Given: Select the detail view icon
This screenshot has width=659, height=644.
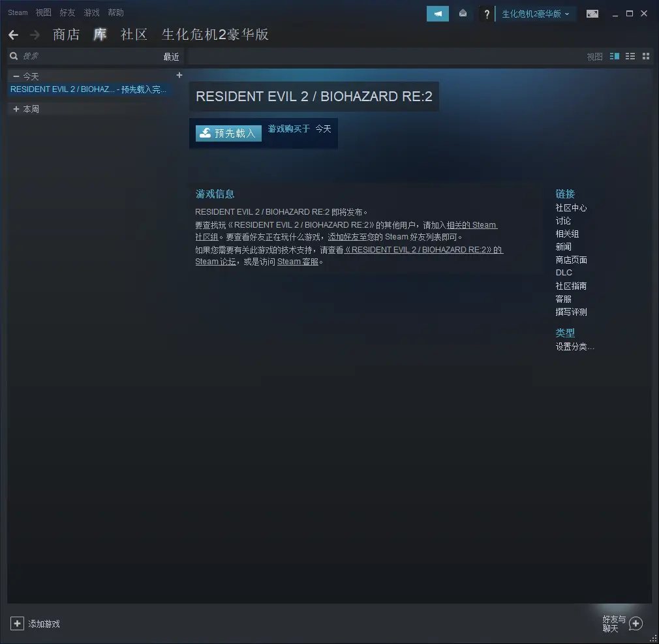Looking at the screenshot, I should pyautogui.click(x=615, y=56).
